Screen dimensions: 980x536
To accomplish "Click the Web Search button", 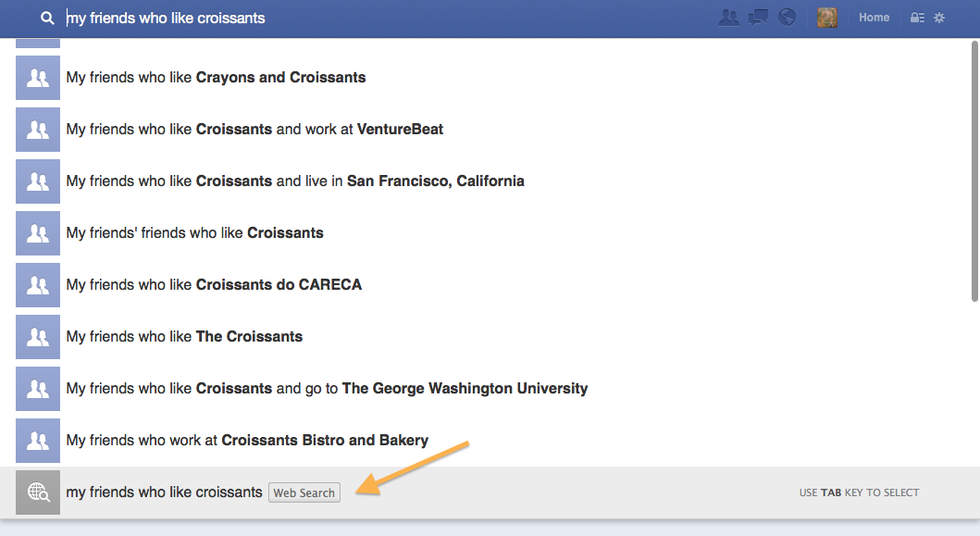I will (x=304, y=492).
